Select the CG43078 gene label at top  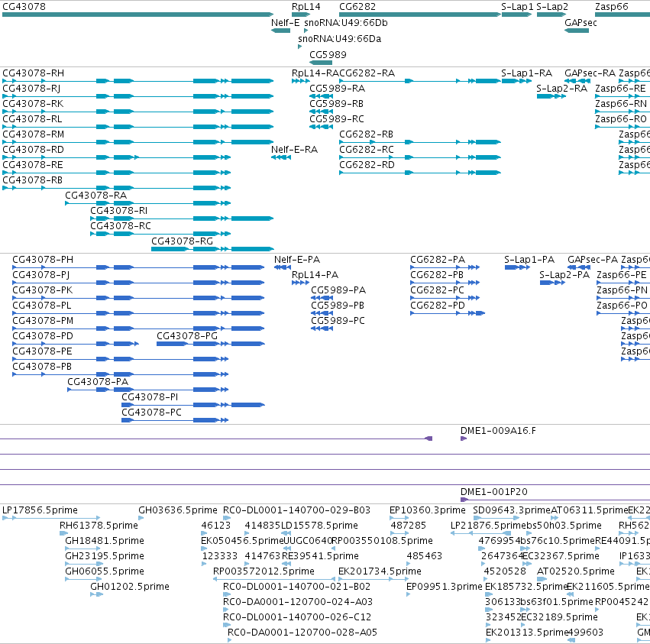coord(24,7)
